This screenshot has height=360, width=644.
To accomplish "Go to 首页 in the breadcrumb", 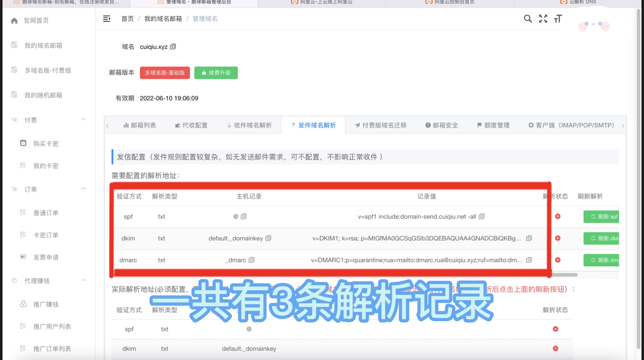I will click(127, 19).
